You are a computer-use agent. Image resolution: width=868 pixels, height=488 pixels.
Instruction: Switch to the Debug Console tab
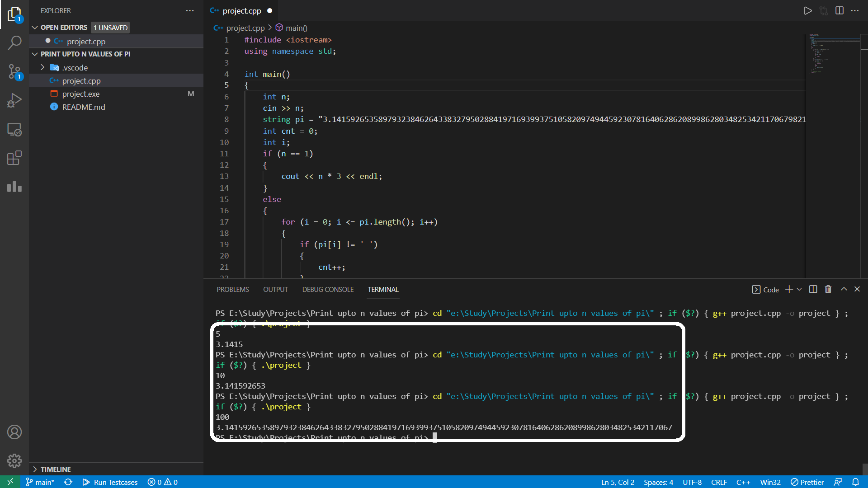click(x=328, y=289)
